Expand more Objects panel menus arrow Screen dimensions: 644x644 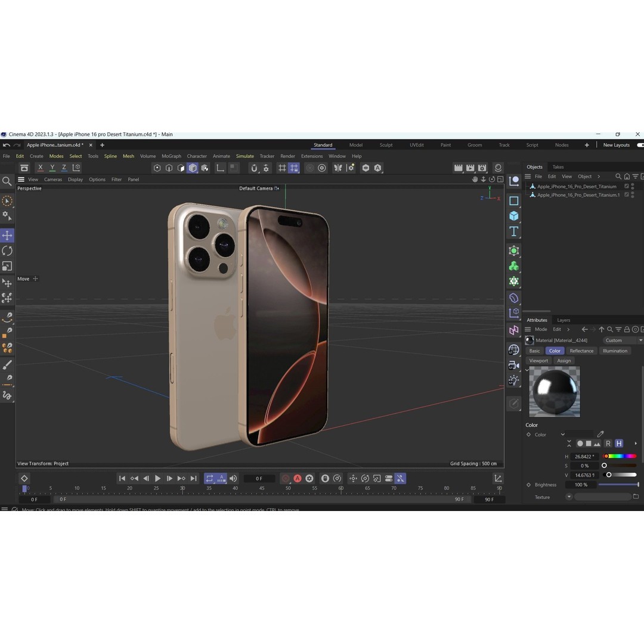599,177
